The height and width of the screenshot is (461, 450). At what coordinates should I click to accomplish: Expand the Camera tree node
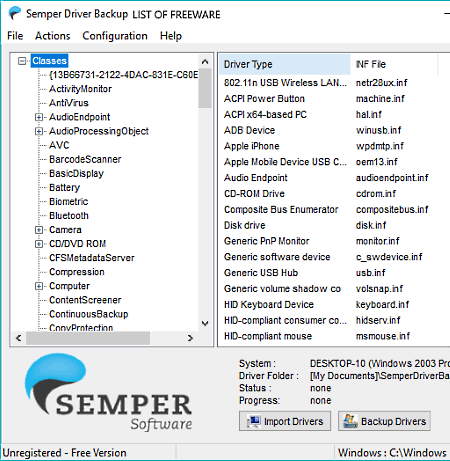tap(39, 230)
